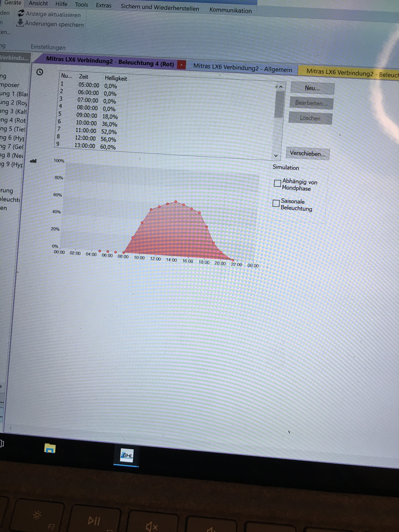Select row 8 with time 12:00:00
This screenshot has width=399, height=532.
tap(86, 138)
